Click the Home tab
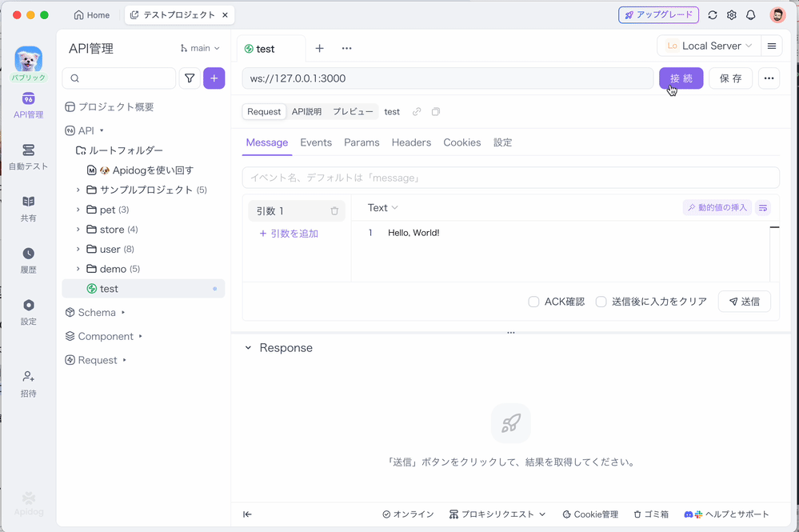 tap(92, 14)
